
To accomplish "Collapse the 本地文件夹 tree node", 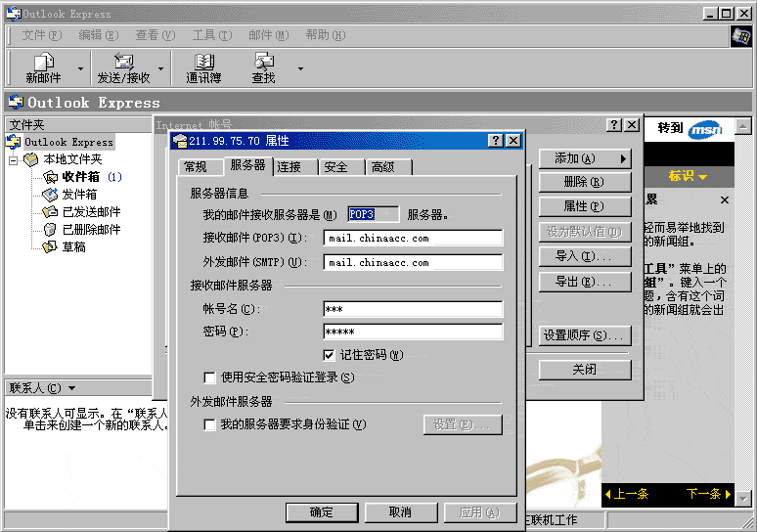I will click(13, 159).
